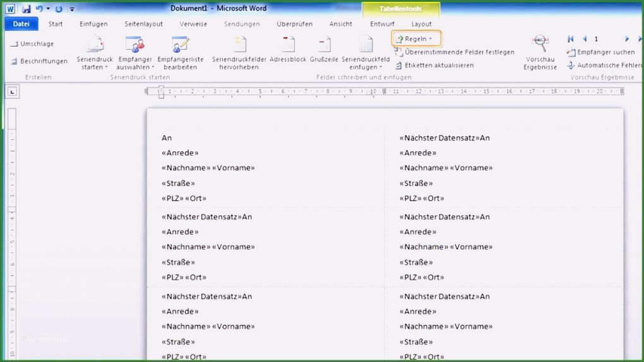Screen dimensions: 644x362
Task: Expand Empfänger auswählen dropdown
Action: (x=134, y=53)
